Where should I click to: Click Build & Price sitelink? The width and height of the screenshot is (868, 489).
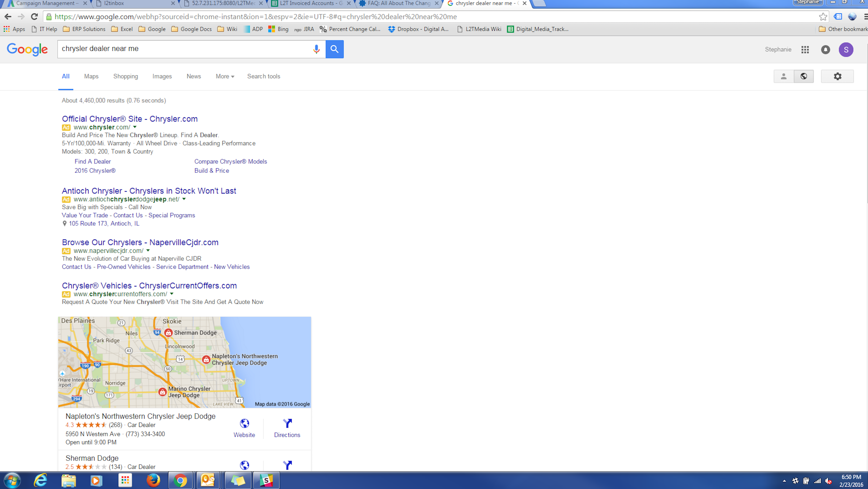212,171
